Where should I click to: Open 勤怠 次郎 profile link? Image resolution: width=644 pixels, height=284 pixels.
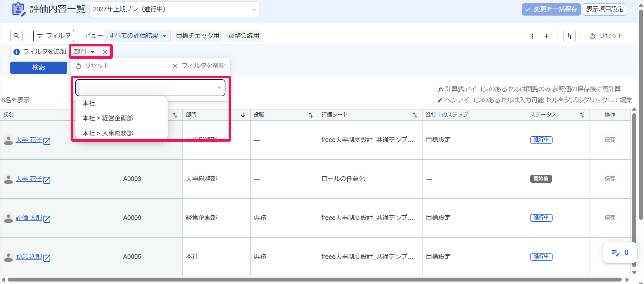click(x=29, y=257)
